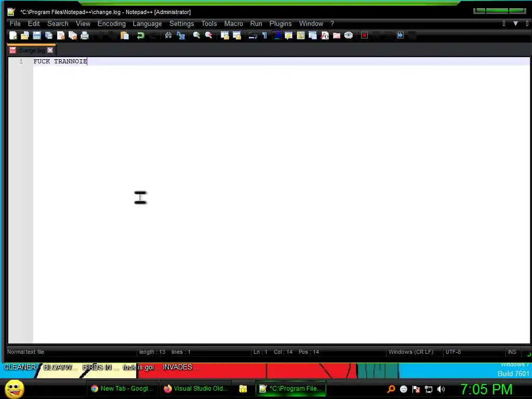Open the View menu
The image size is (532, 399).
point(83,23)
